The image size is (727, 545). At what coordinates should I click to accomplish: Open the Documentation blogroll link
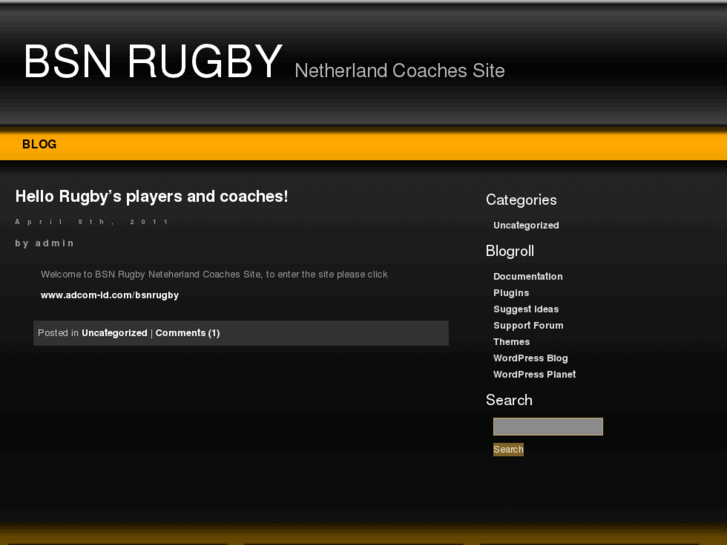(528, 276)
